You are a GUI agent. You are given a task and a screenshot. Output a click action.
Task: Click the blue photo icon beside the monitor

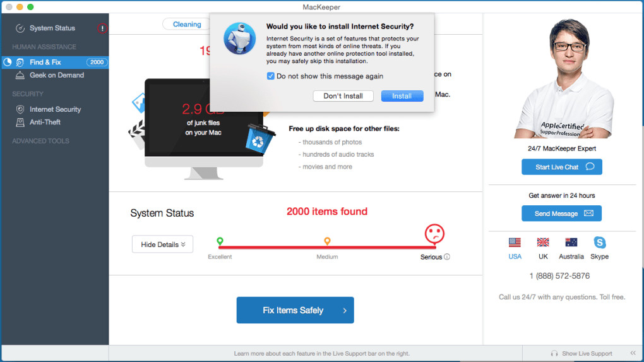click(139, 103)
